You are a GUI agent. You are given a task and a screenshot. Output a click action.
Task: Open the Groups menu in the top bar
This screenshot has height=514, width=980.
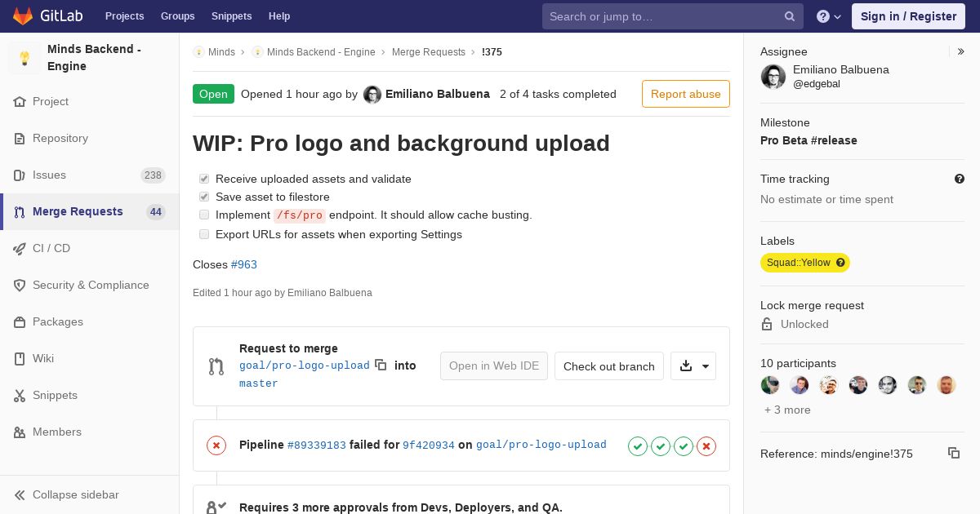coord(178,16)
